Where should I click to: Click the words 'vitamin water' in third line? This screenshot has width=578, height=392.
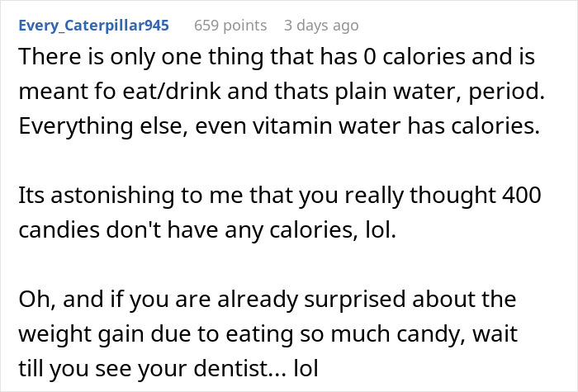(x=327, y=126)
